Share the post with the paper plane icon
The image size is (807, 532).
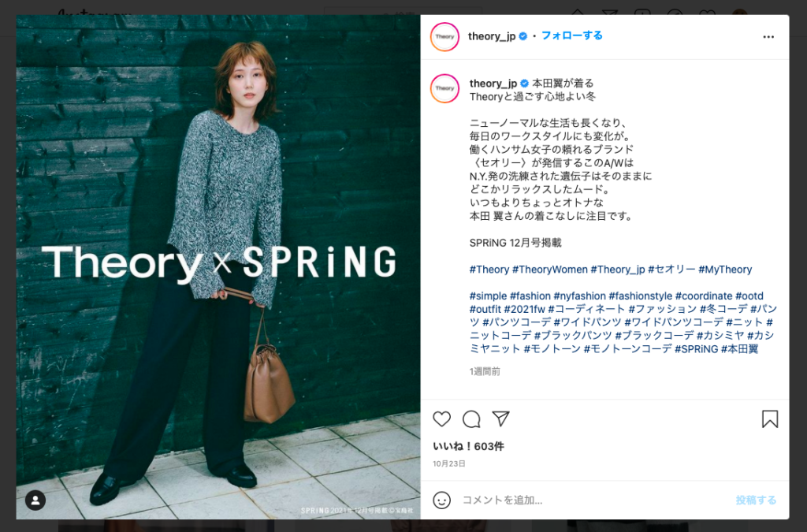(500, 419)
